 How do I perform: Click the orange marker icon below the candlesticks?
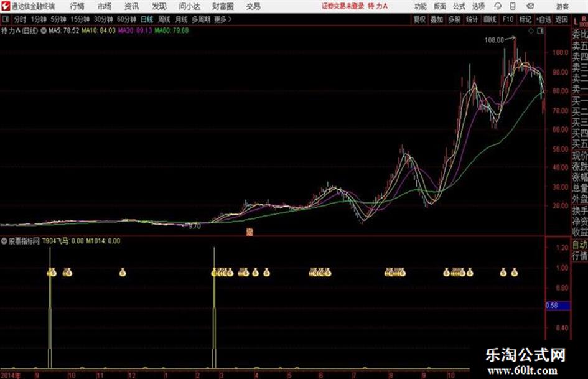(x=250, y=232)
